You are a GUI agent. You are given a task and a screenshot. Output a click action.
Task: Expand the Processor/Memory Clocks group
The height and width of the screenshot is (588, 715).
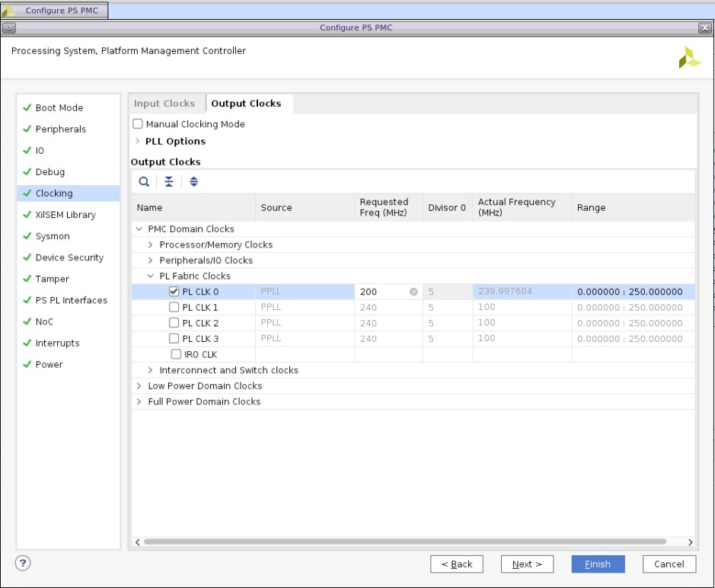point(148,245)
